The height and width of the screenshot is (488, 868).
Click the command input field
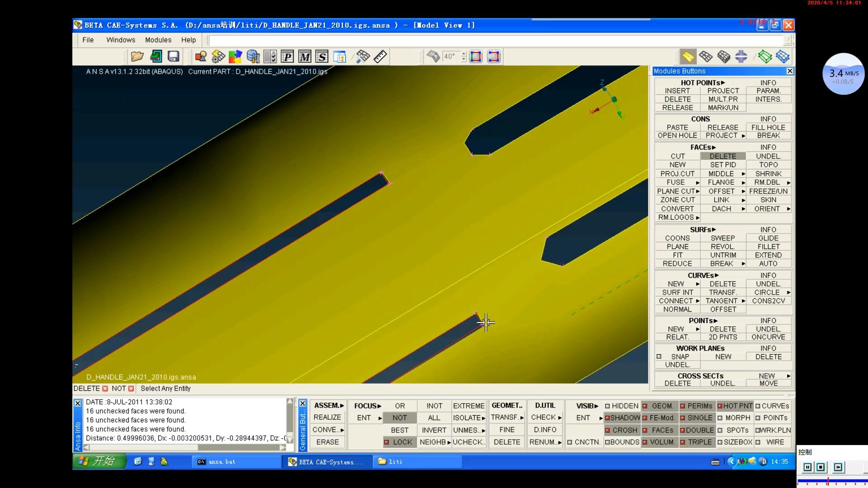[496, 40]
